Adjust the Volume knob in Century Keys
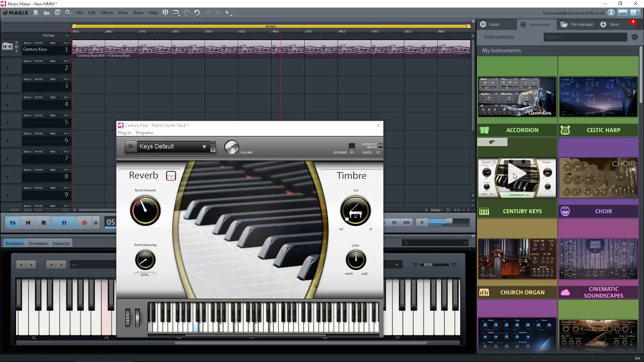 coord(231,147)
